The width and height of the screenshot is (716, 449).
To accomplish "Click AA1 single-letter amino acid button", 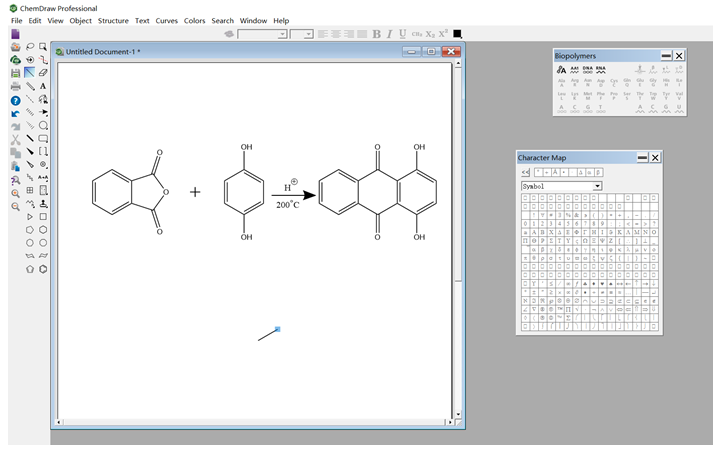I will tap(574, 70).
